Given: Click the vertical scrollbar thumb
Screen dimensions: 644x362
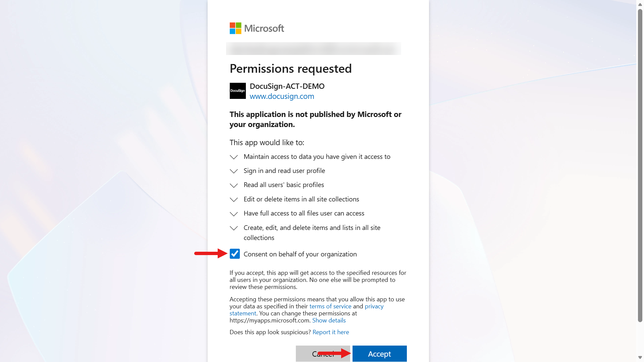Looking at the screenshot, I should coord(640,166).
